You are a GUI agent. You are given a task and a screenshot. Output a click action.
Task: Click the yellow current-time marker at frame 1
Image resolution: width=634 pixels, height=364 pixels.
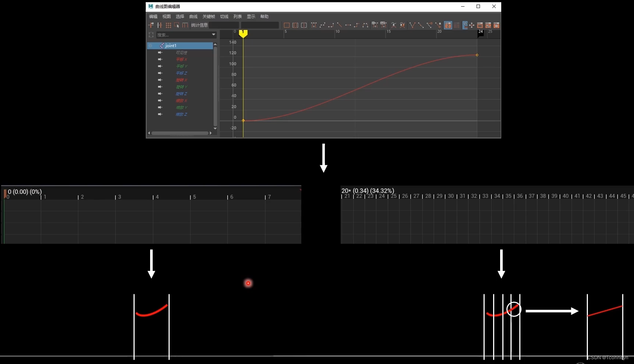tap(243, 33)
